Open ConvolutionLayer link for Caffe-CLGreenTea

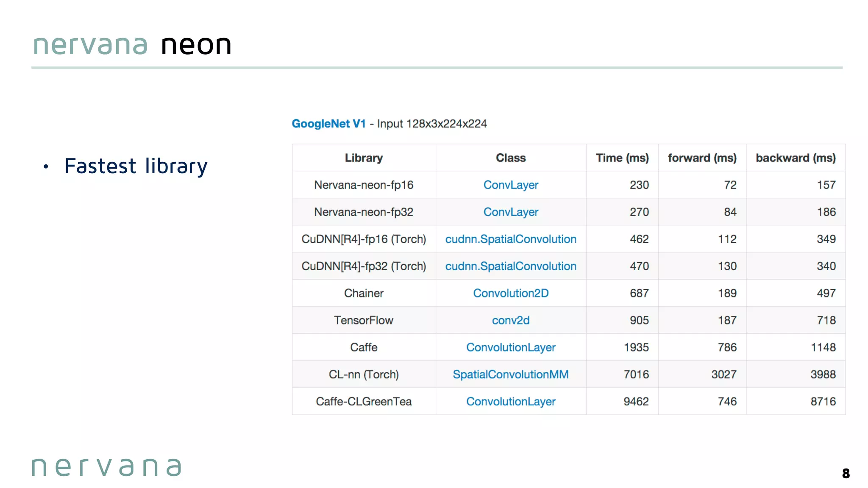tap(511, 402)
